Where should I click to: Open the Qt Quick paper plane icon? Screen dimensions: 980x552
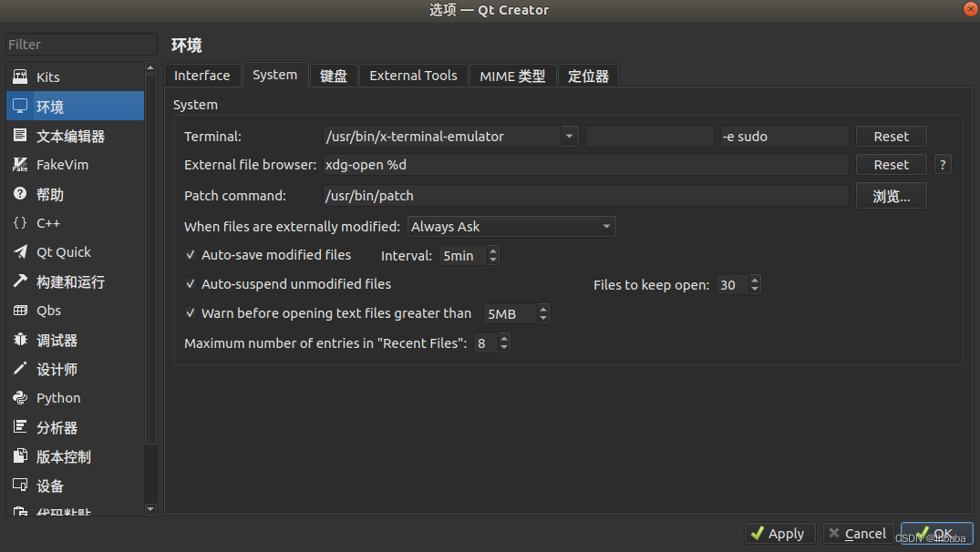tap(20, 251)
